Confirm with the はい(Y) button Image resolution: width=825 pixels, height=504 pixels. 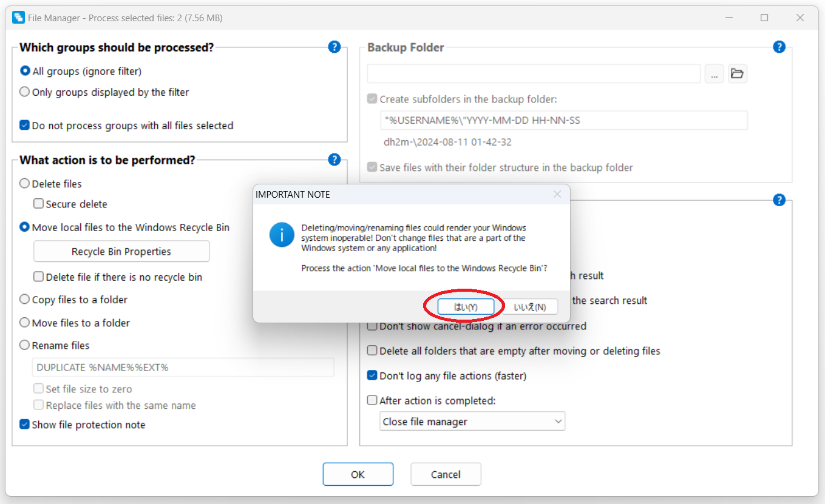coord(466,307)
